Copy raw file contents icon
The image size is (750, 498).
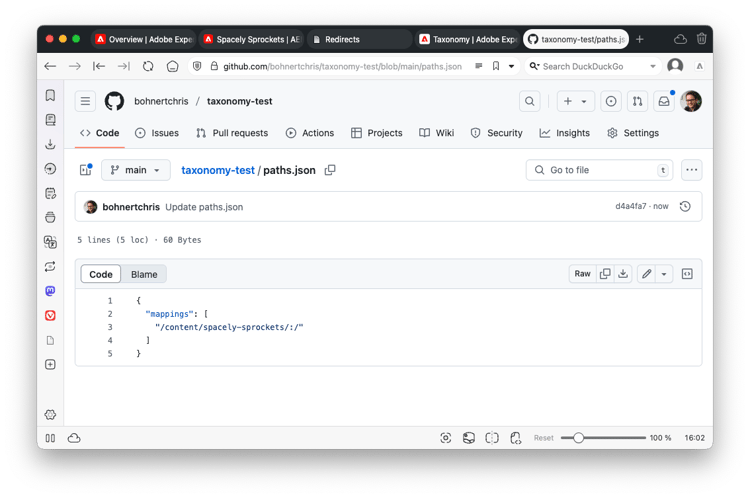point(605,274)
